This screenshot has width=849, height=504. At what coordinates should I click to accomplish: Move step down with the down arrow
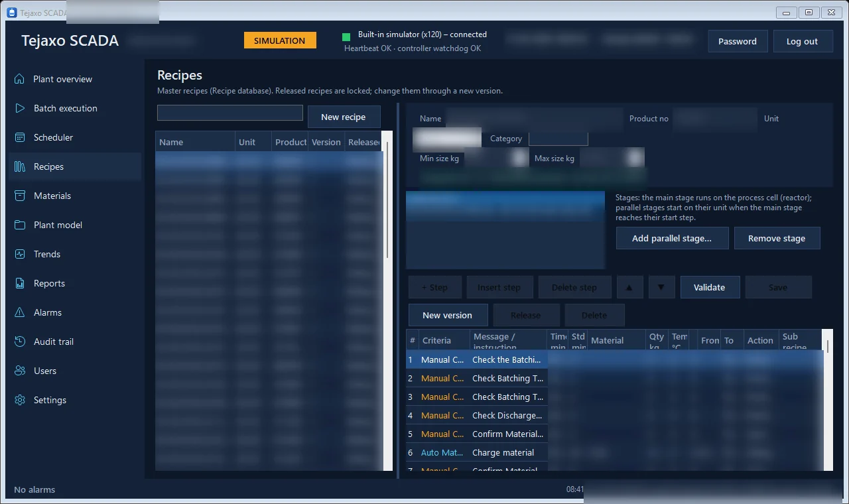[x=662, y=287]
